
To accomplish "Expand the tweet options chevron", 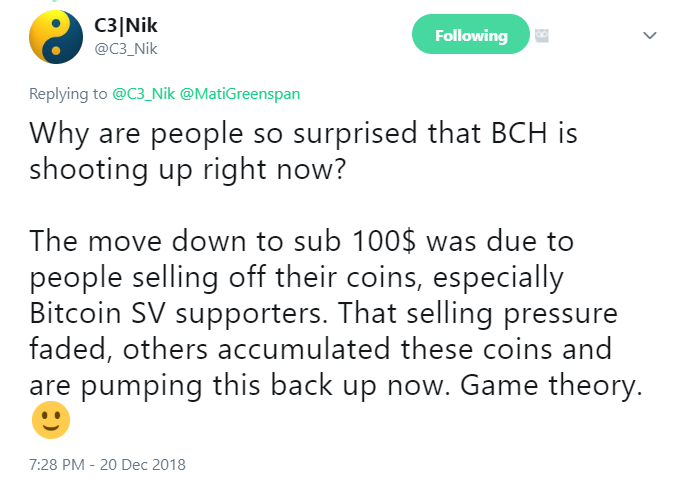I will (649, 35).
